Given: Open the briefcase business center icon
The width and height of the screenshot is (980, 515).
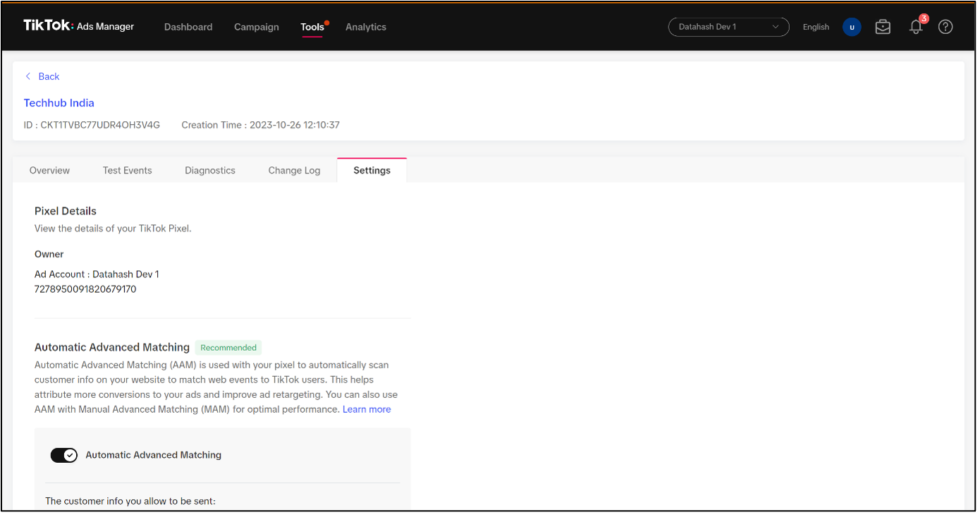Looking at the screenshot, I should [883, 27].
